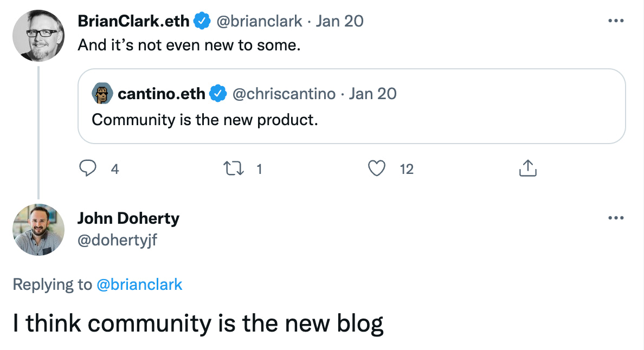Open BrianClark.eth display name link
The image size is (644, 350).
tap(133, 21)
